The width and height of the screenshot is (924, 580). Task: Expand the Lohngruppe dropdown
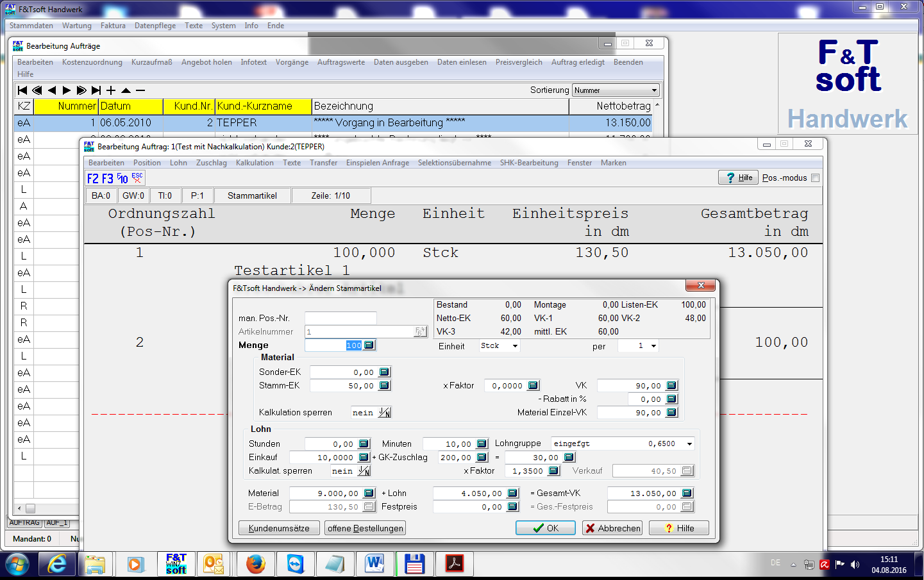pos(689,444)
